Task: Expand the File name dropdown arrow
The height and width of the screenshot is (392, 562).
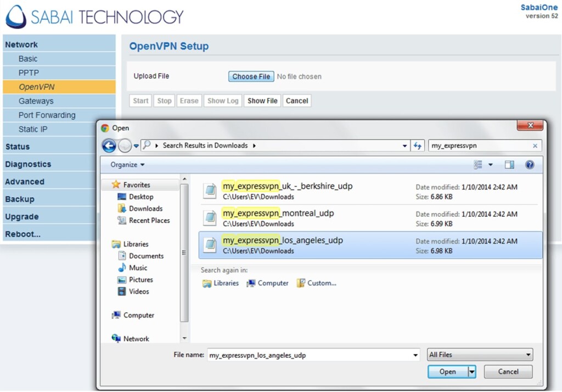Action: [415, 355]
